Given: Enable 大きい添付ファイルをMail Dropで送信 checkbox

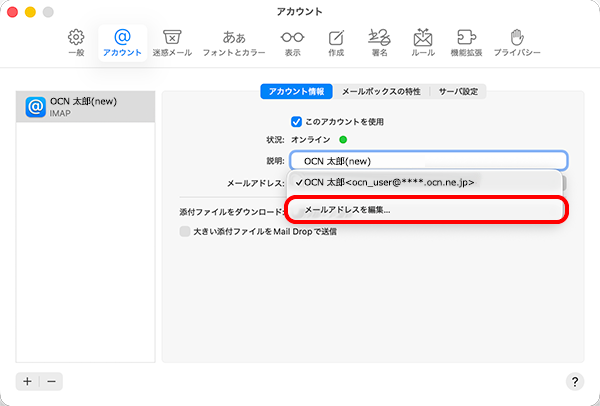Looking at the screenshot, I should coord(184,231).
